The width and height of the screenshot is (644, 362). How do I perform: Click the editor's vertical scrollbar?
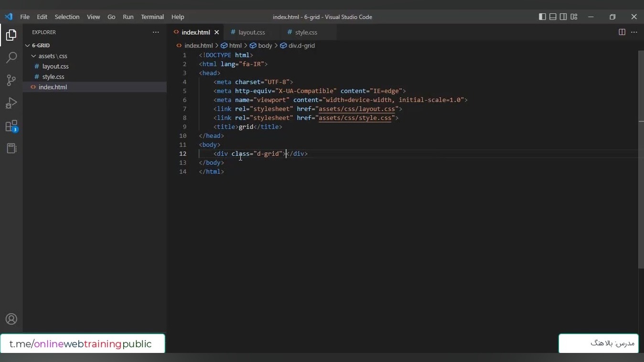641,158
